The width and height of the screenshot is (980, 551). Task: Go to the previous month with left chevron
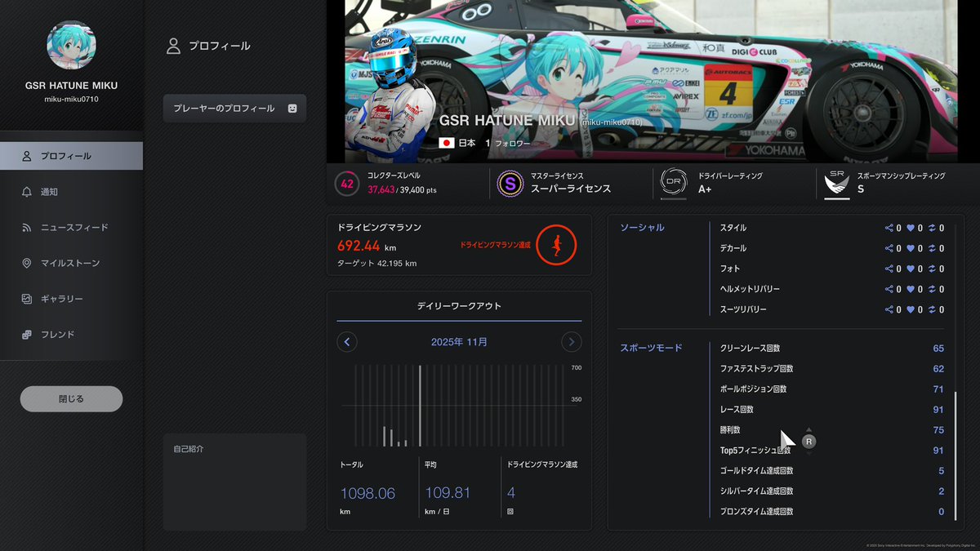click(346, 342)
